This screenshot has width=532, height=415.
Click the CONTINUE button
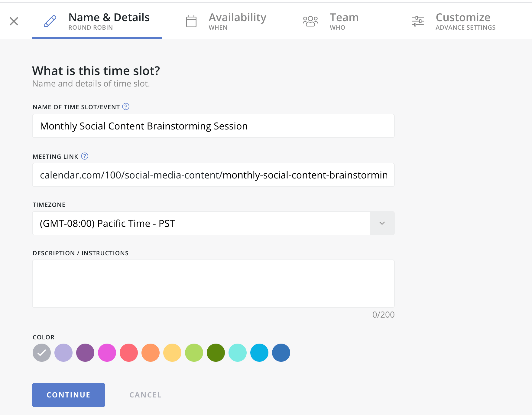pos(69,395)
